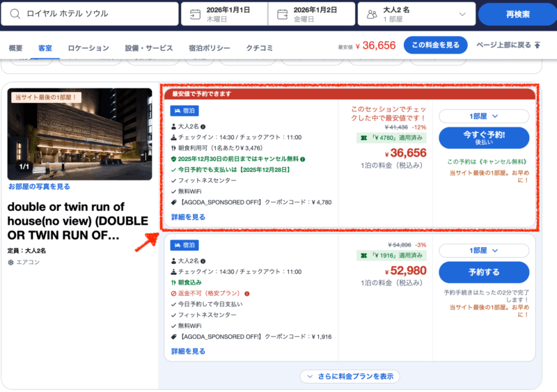Click the 当サイト最後の1部屋! badge
557x392 pixels.
46,97
